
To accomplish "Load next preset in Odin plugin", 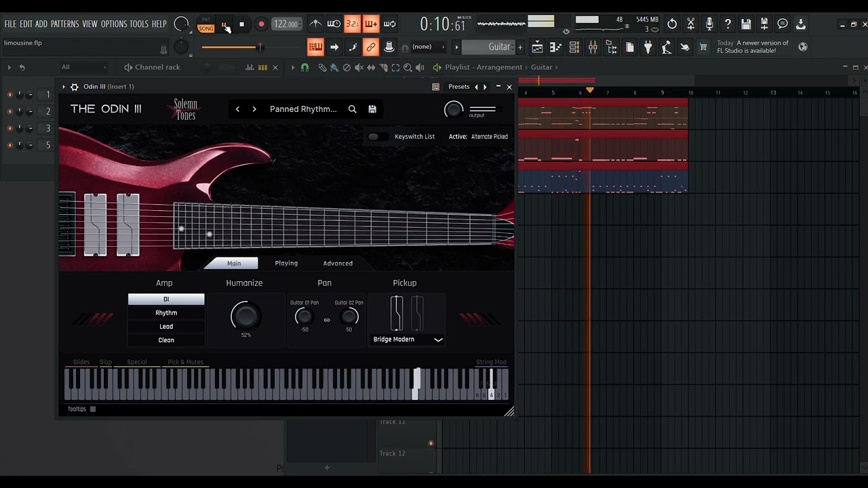I will tap(254, 109).
